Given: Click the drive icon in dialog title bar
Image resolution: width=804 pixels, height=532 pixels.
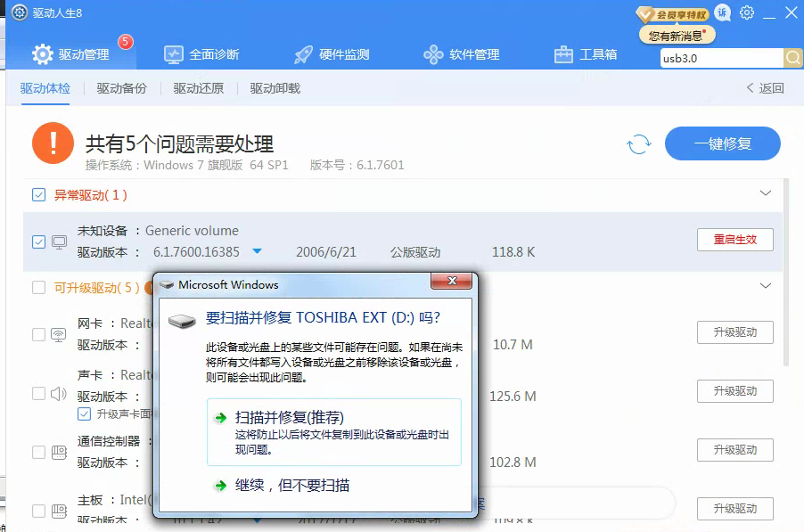Looking at the screenshot, I should pyautogui.click(x=168, y=285).
